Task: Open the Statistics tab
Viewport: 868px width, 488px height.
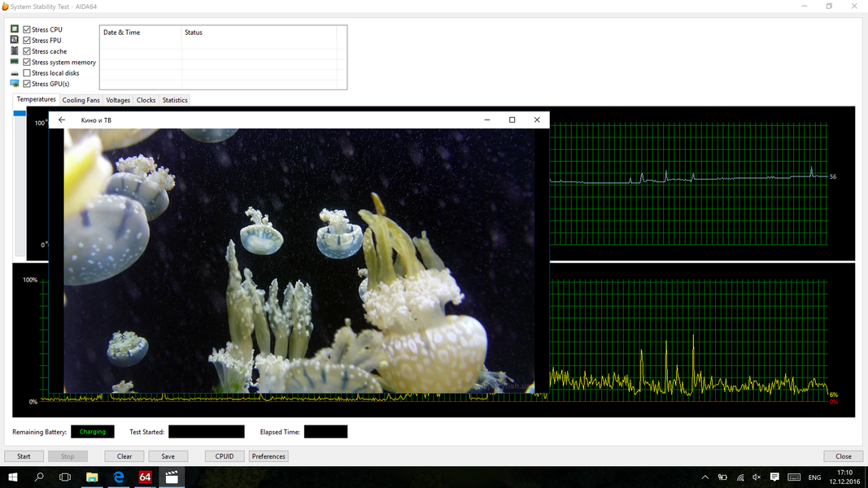Action: [175, 100]
